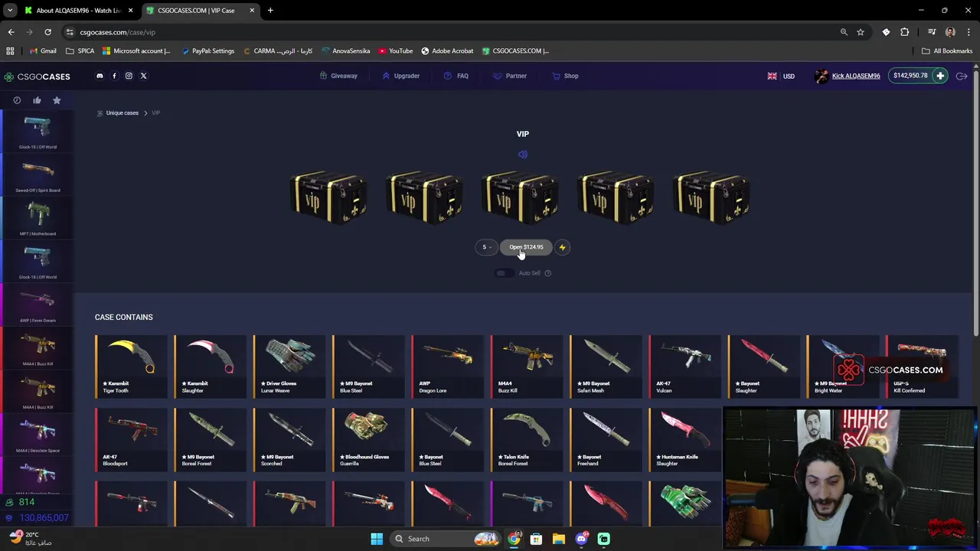Open the Instagram social icon in header
Viewport: 980px width, 551px height.
pyautogui.click(x=129, y=76)
